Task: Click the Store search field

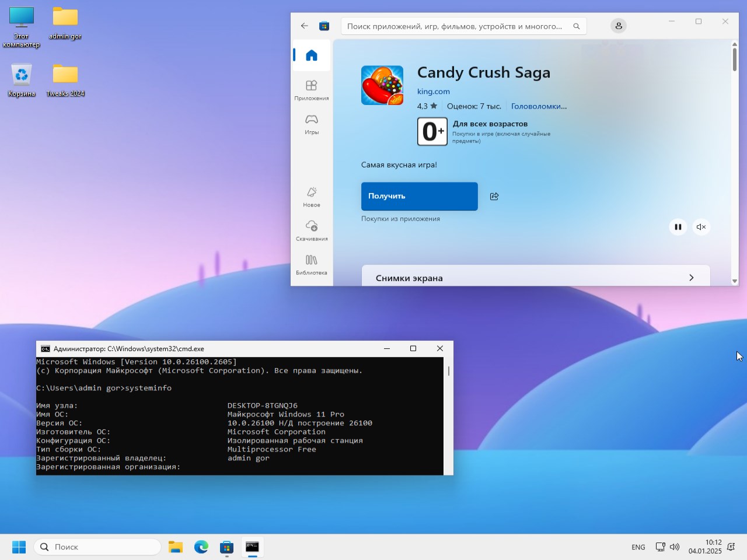Action: pyautogui.click(x=455, y=26)
